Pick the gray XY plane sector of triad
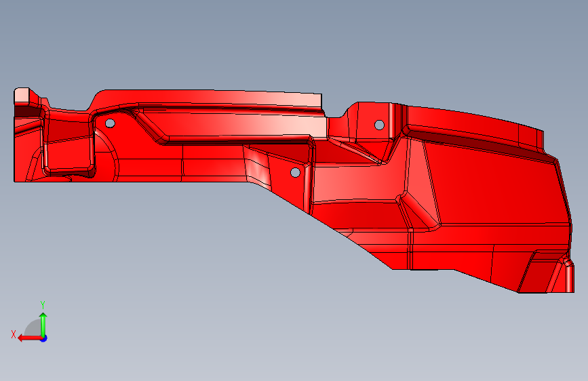The image size is (588, 381). coord(33,328)
